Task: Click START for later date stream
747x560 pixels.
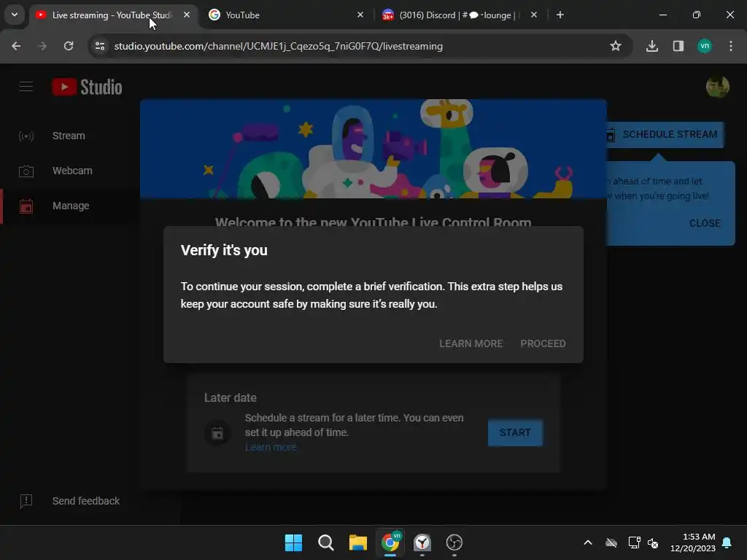Action: pyautogui.click(x=515, y=432)
